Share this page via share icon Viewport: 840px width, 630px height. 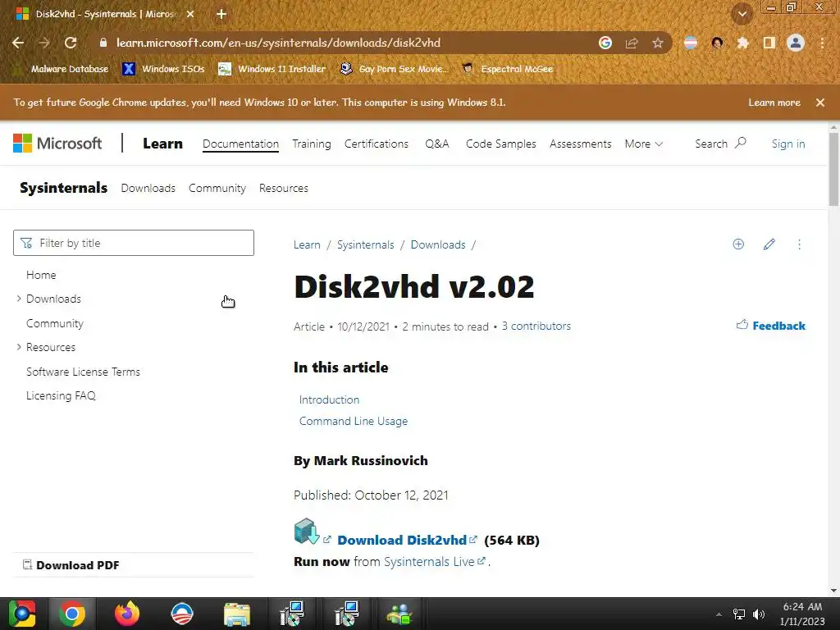point(631,43)
